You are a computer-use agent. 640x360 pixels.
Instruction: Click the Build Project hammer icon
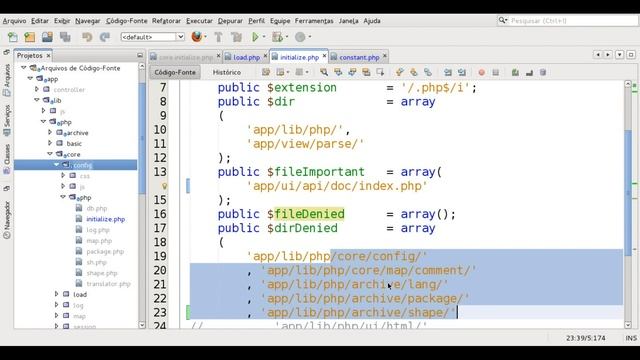pos(218,37)
